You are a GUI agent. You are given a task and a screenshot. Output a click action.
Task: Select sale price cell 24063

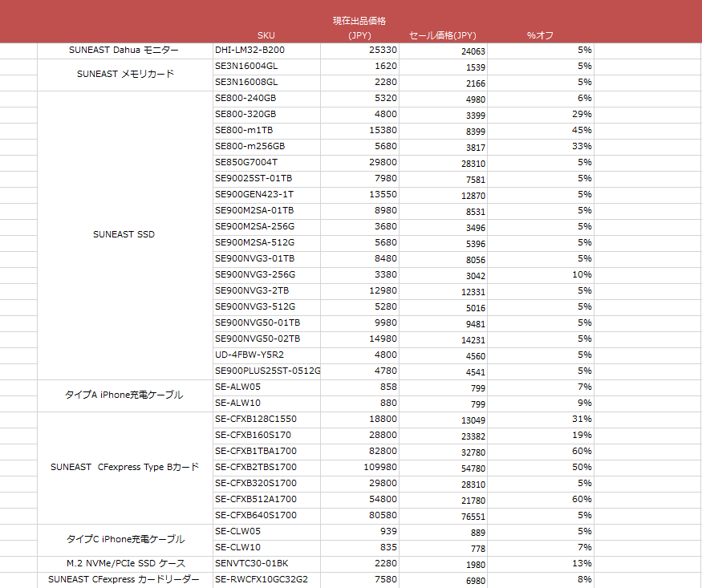click(443, 51)
